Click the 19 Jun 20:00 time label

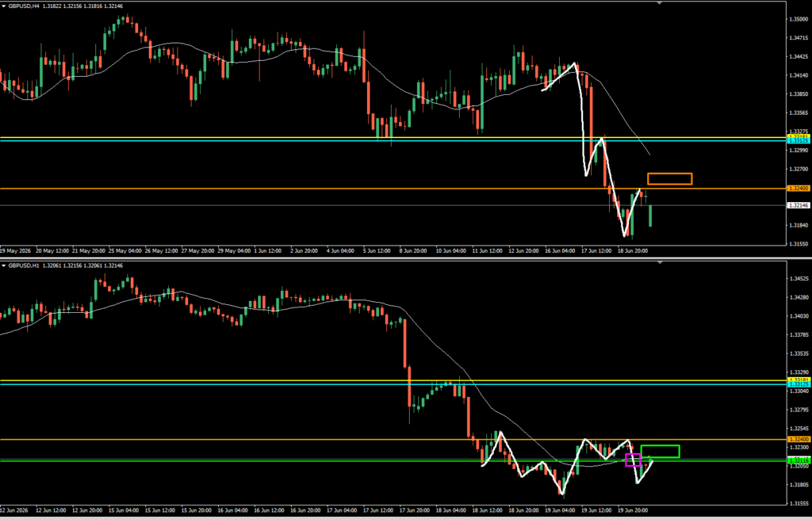click(633, 509)
